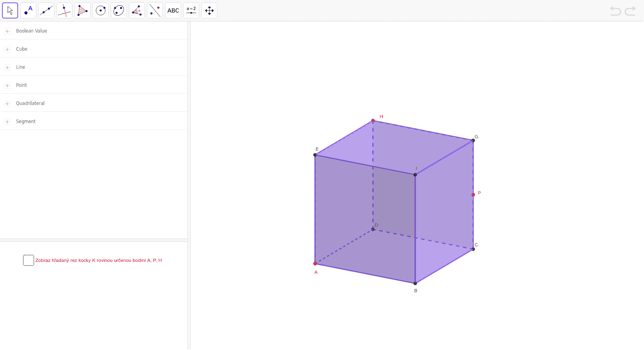Click vertex point E of the cube

pos(315,155)
